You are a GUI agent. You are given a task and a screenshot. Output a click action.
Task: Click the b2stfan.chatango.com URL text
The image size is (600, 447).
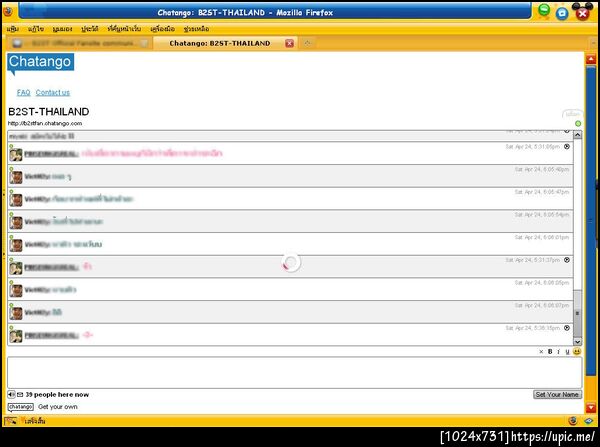click(45, 123)
